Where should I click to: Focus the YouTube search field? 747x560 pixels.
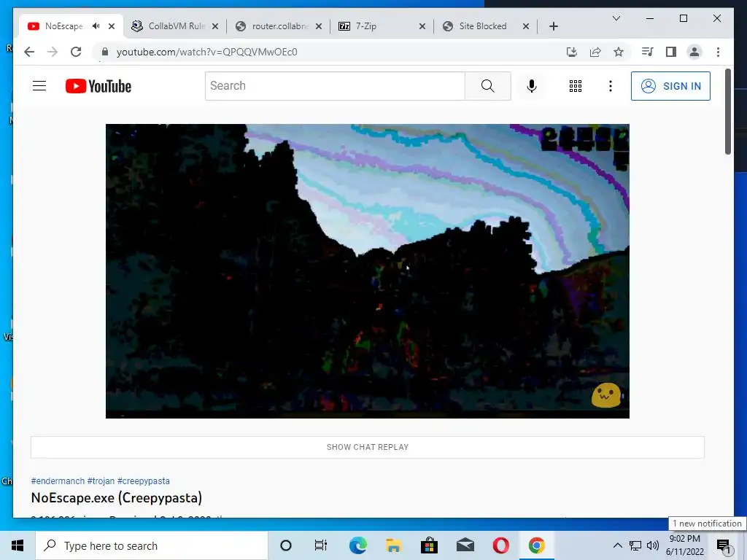pos(335,86)
